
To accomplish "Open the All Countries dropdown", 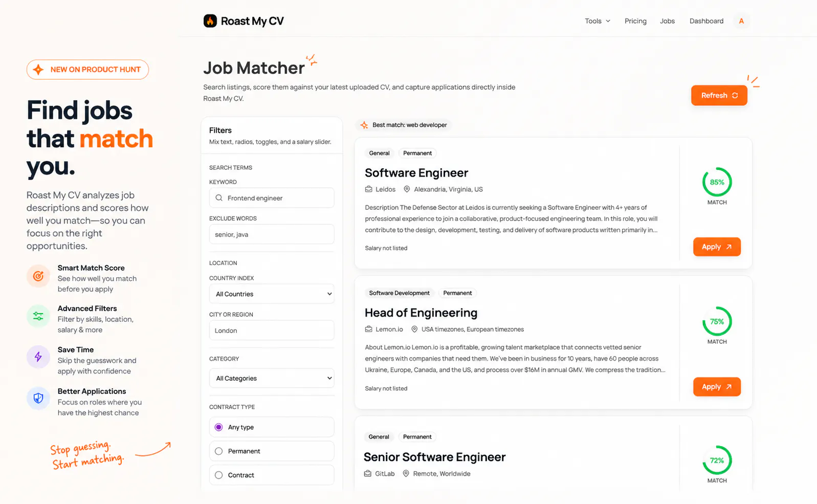I will [x=272, y=294].
